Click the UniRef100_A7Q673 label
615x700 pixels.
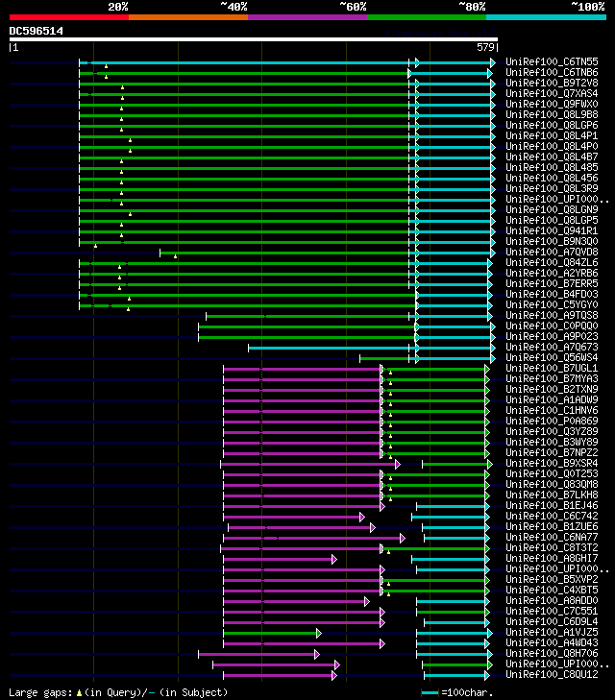pyautogui.click(x=552, y=348)
